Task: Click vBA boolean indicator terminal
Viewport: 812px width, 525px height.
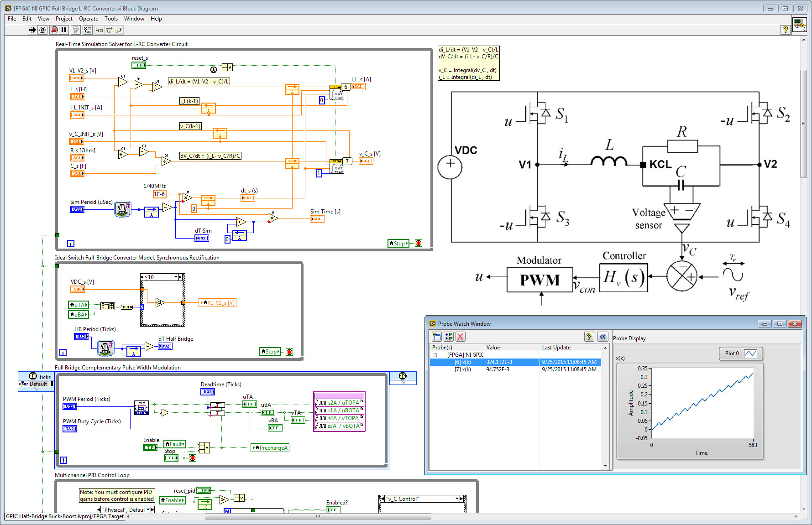Action: (x=275, y=428)
